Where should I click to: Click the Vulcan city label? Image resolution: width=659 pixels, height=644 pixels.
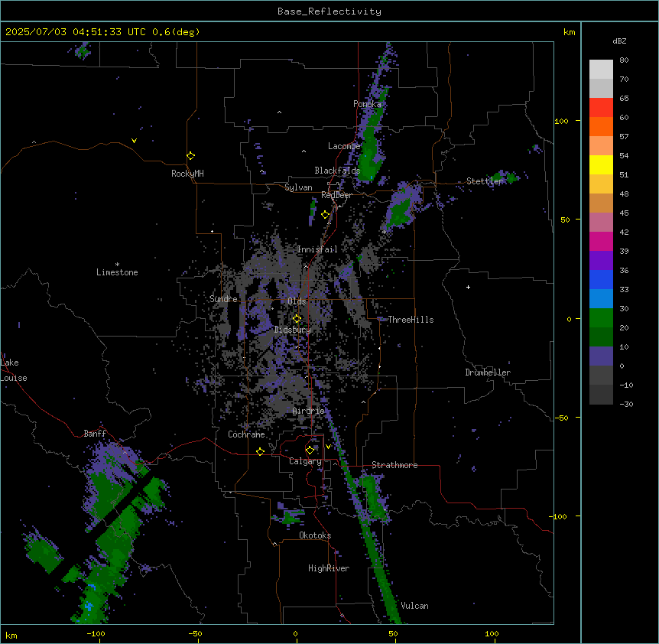coord(414,606)
